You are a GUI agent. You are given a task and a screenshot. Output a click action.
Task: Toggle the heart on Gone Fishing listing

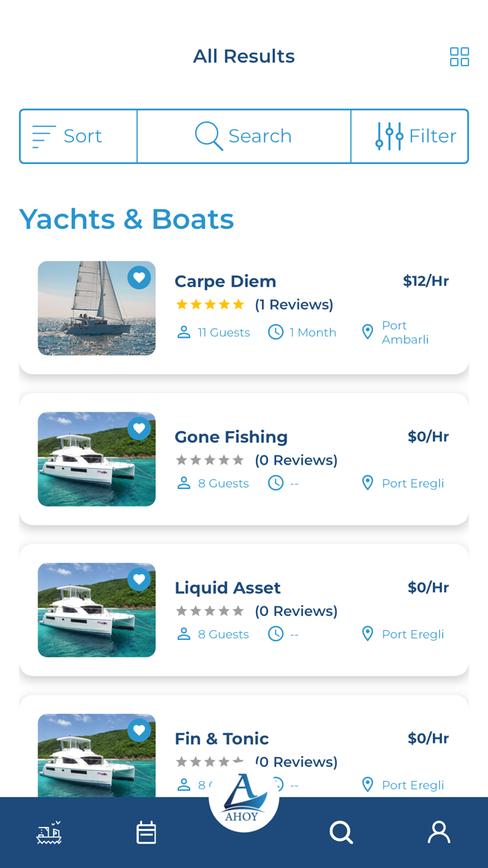pos(139,428)
